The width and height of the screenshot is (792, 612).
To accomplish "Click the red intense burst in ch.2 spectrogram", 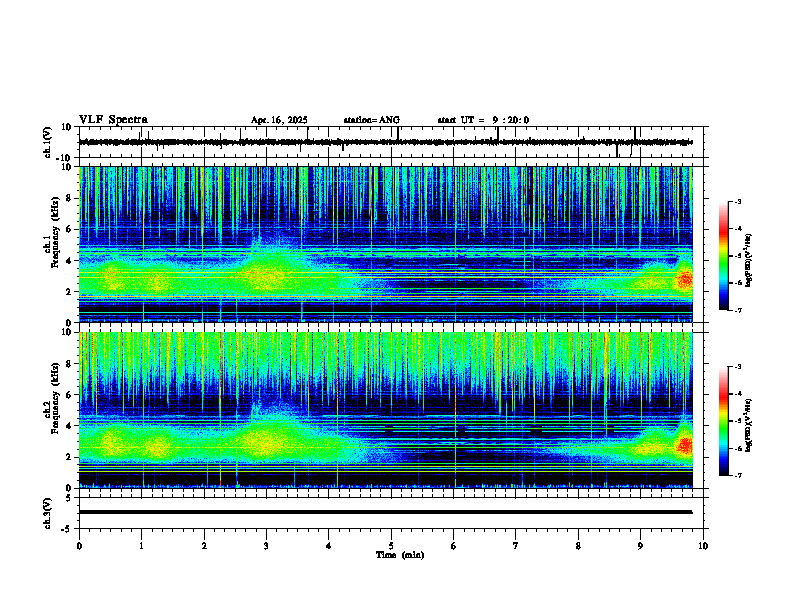I will (685, 446).
